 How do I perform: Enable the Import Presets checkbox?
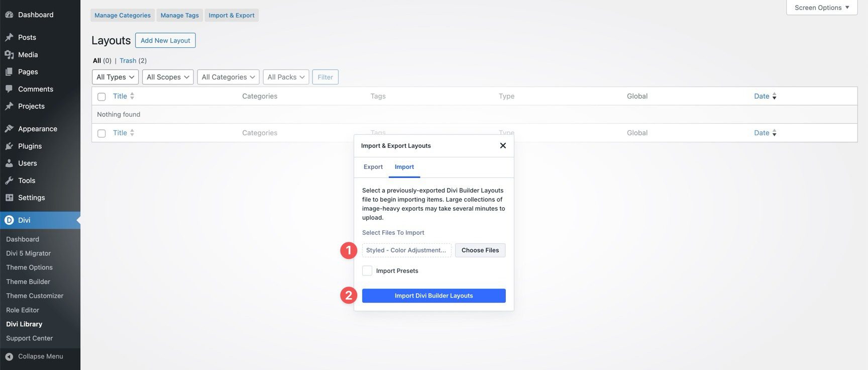[x=367, y=270]
